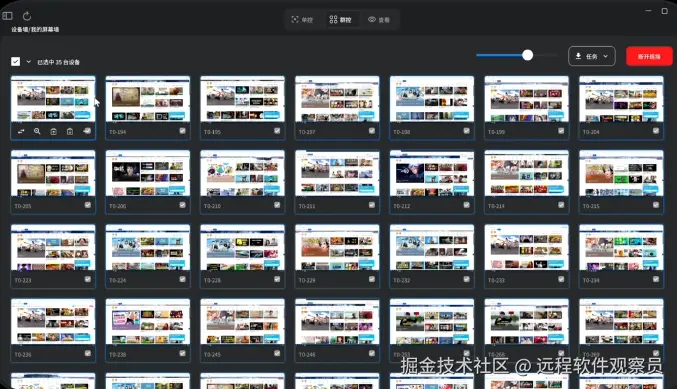This screenshot has width=677, height=389.
Task: Click the clipboard icon beside the magnifier
Action: tap(54, 131)
